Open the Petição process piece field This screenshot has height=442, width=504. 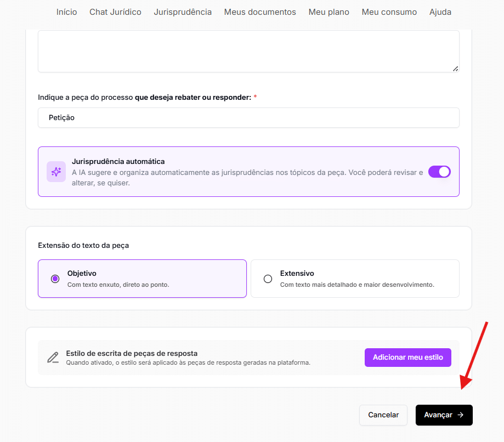pyautogui.click(x=248, y=118)
